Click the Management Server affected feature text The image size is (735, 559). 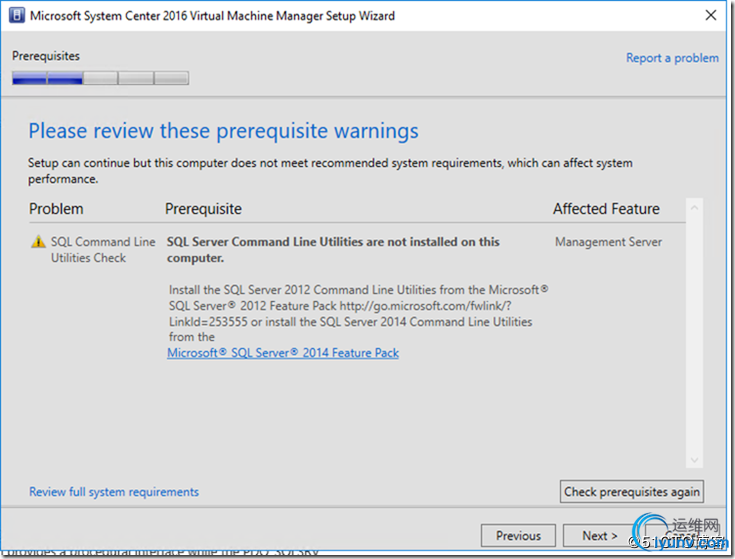[x=608, y=242]
